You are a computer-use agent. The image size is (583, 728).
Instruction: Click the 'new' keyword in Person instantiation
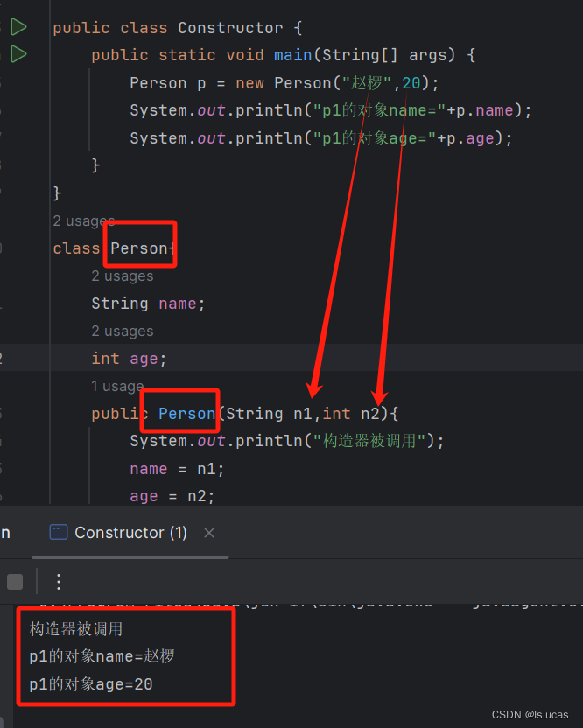coord(249,83)
